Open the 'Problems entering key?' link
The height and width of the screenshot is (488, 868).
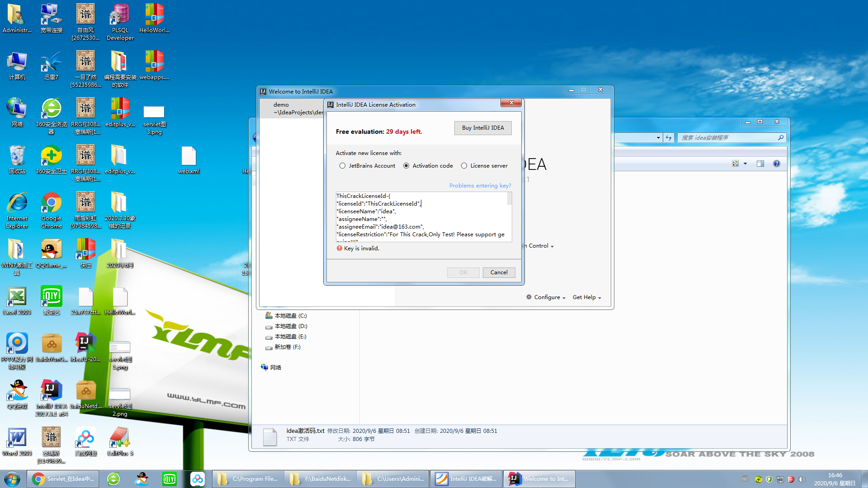pos(480,186)
